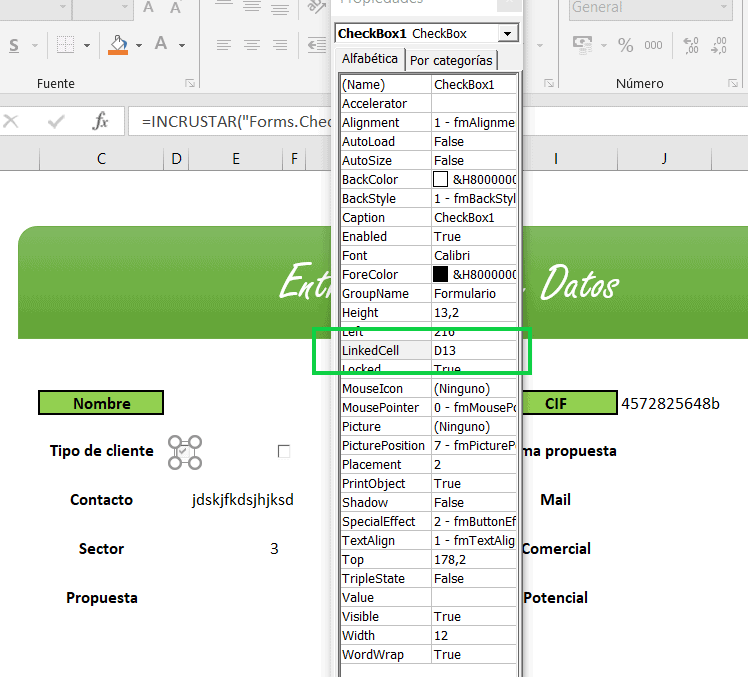Open borders dropdown arrow

coord(87,46)
